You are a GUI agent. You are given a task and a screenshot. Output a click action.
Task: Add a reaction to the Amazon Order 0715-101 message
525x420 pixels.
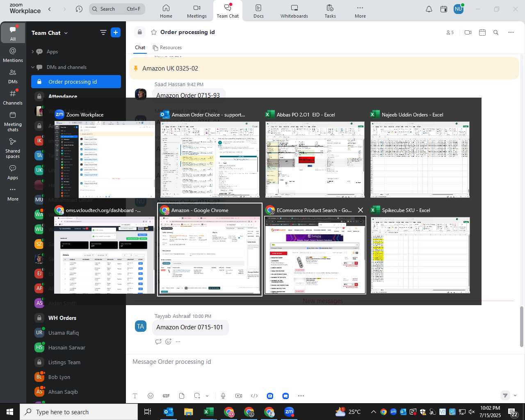[x=168, y=342]
